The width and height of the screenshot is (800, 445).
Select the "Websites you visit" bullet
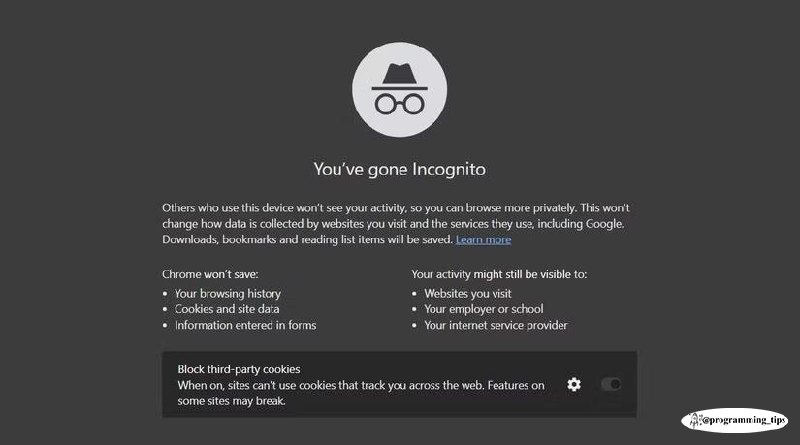pyautogui.click(x=468, y=293)
